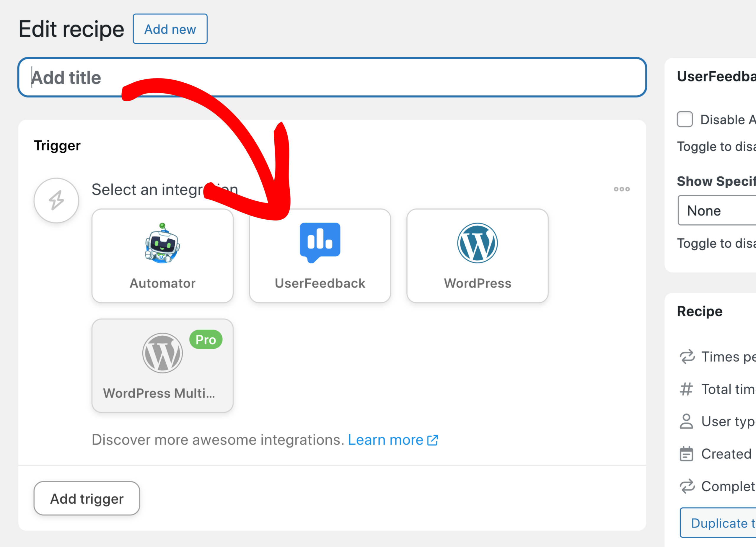The image size is (756, 547).
Task: Click the Recipe panel heading
Action: pyautogui.click(x=700, y=311)
